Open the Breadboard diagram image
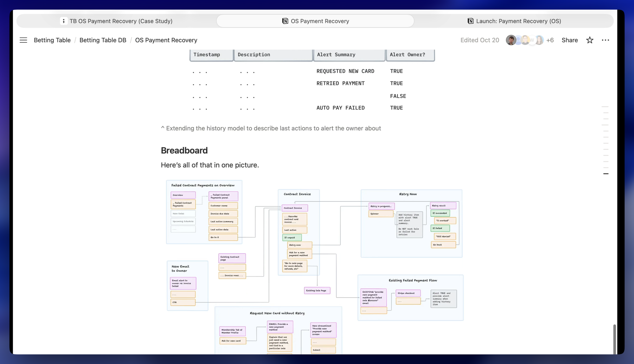 click(314, 266)
